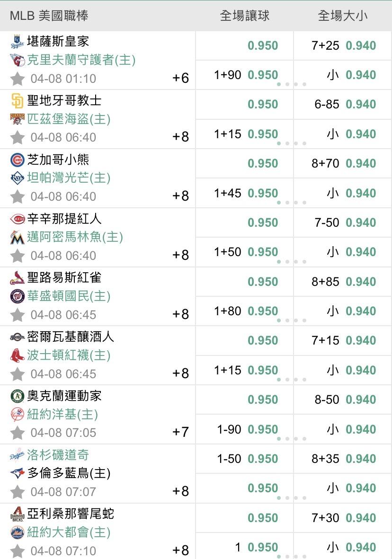Click page indicator dots under Cubs handicap odds
The width and height of the screenshot is (392, 559).
[x=291, y=203]
